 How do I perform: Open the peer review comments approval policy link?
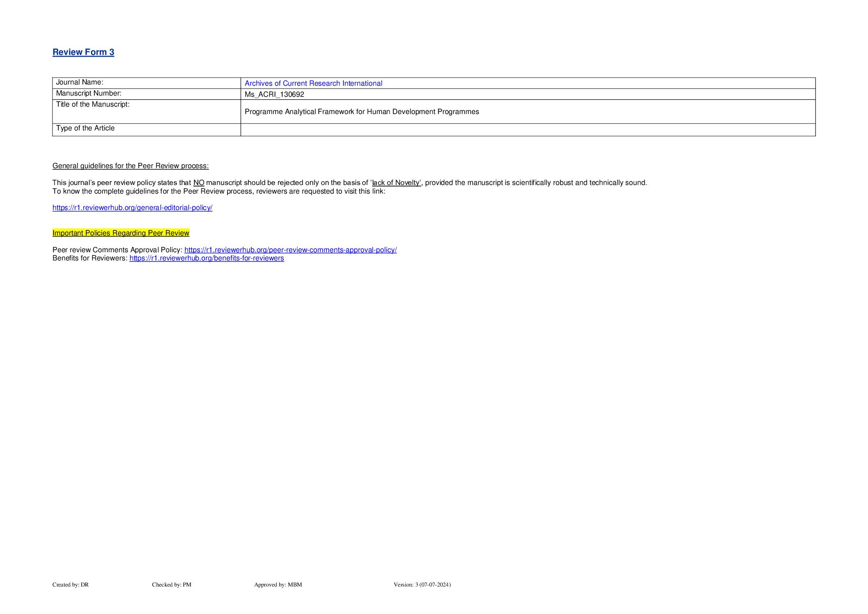(290, 250)
